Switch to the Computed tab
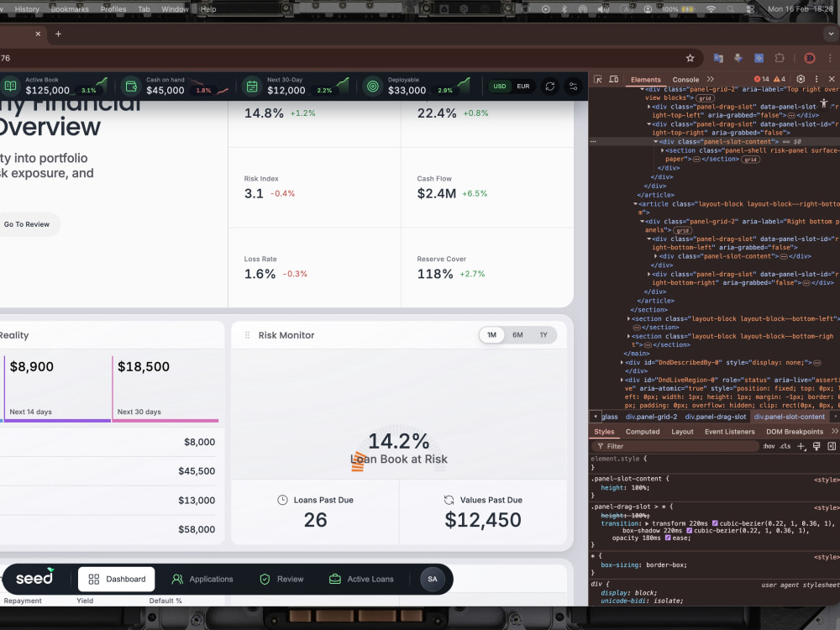 click(x=643, y=432)
